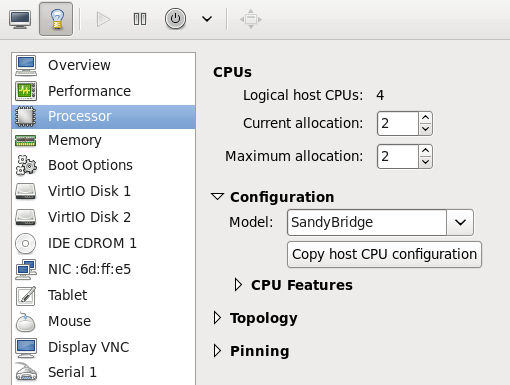The width and height of the screenshot is (510, 385).
Task: Click the fullscreen toggle icon in toolbar
Action: tap(251, 19)
